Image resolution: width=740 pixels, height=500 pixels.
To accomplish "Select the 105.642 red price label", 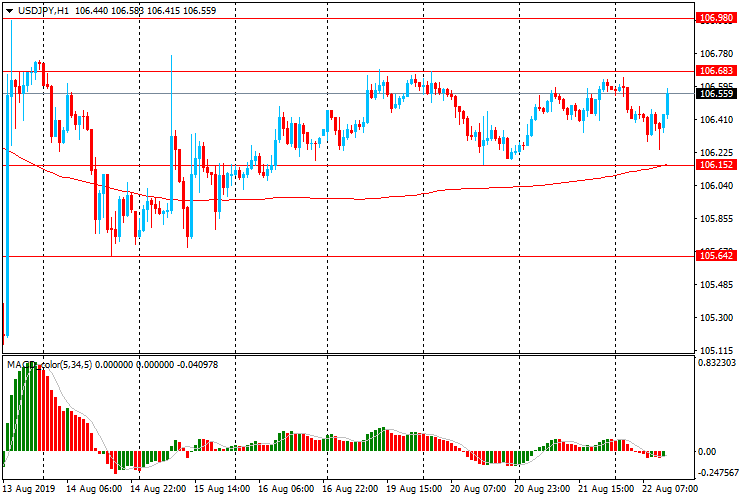I will (x=716, y=256).
